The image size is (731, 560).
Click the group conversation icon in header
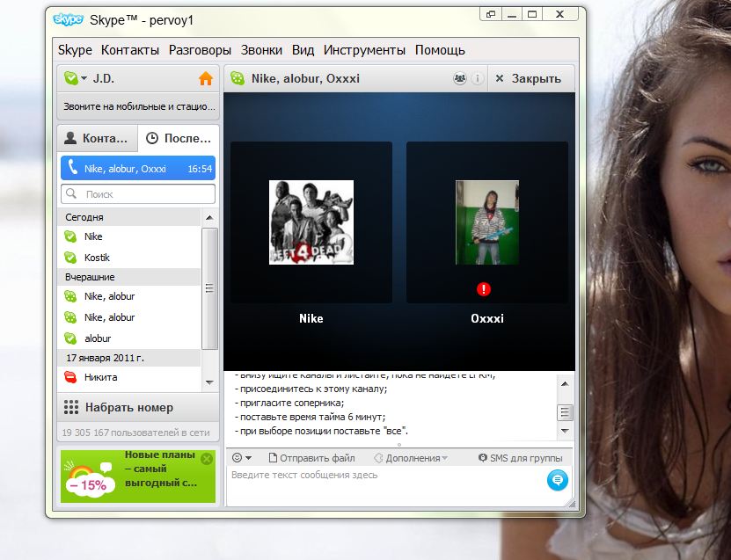pyautogui.click(x=238, y=78)
